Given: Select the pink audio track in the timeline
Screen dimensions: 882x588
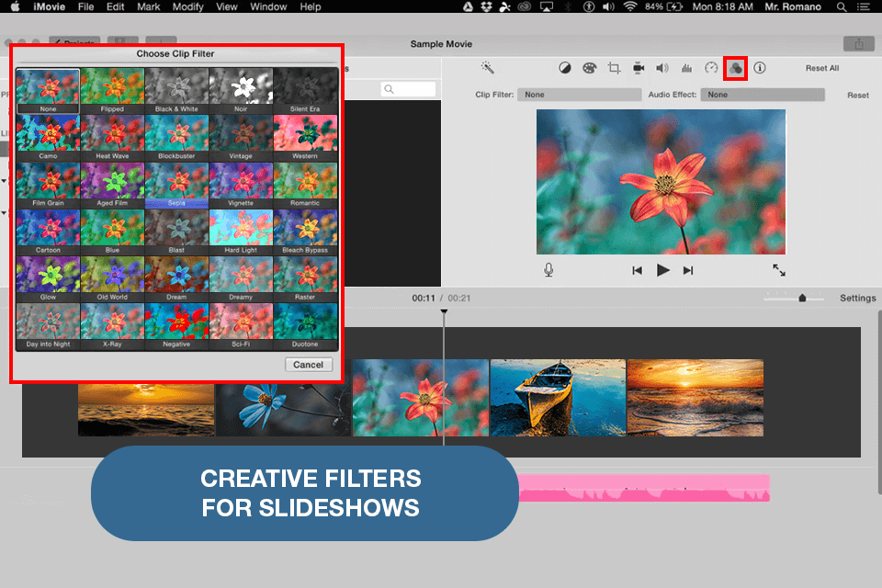Looking at the screenshot, I should 643,487.
